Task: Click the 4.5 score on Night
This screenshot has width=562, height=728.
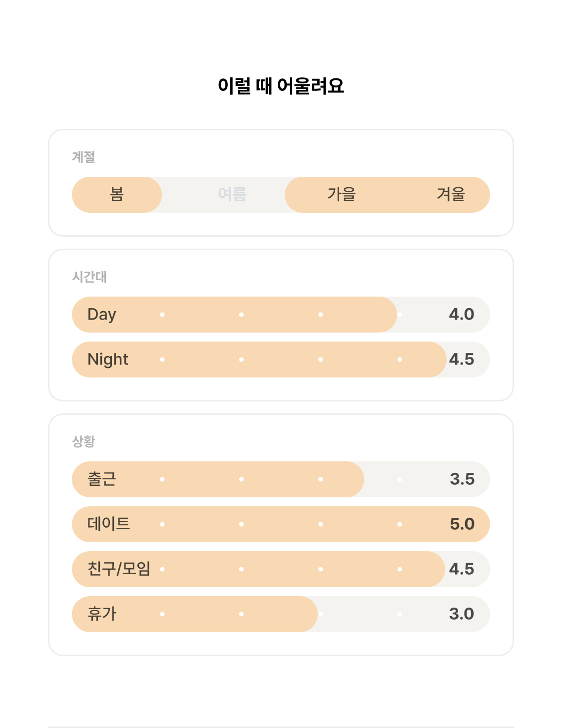Action: pyautogui.click(x=462, y=360)
